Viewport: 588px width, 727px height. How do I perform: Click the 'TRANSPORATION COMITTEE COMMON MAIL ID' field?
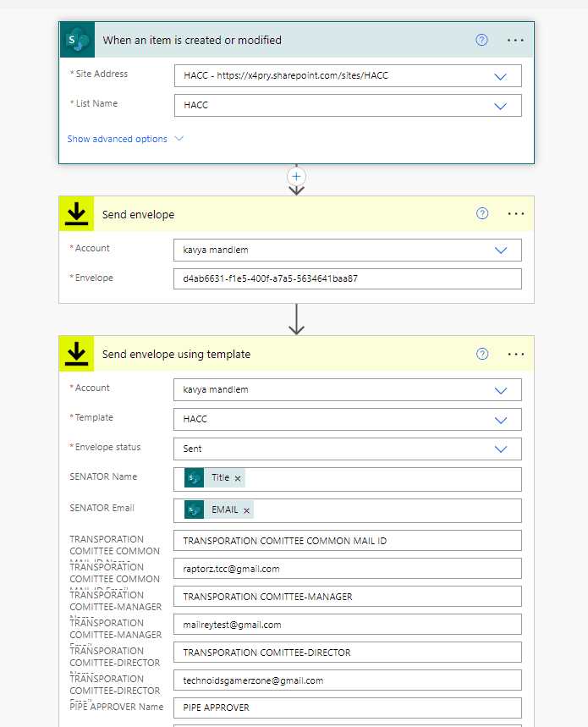pyautogui.click(x=348, y=541)
